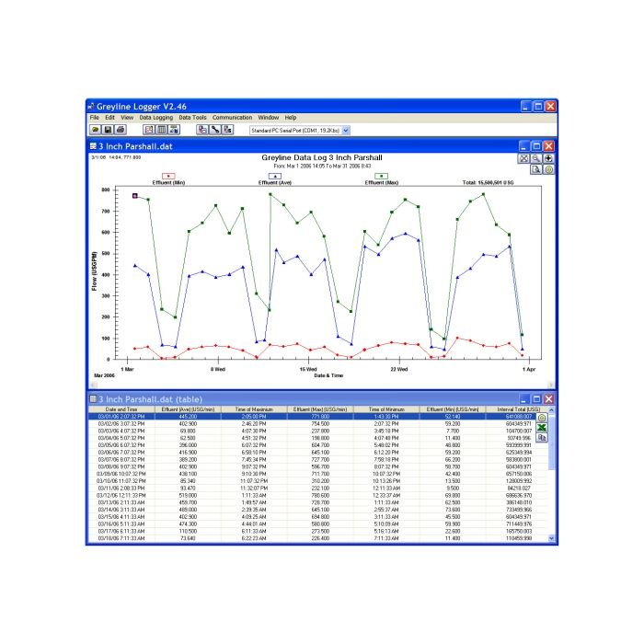Select the row dated 03/05/06 6:07:32 PM

point(318,445)
